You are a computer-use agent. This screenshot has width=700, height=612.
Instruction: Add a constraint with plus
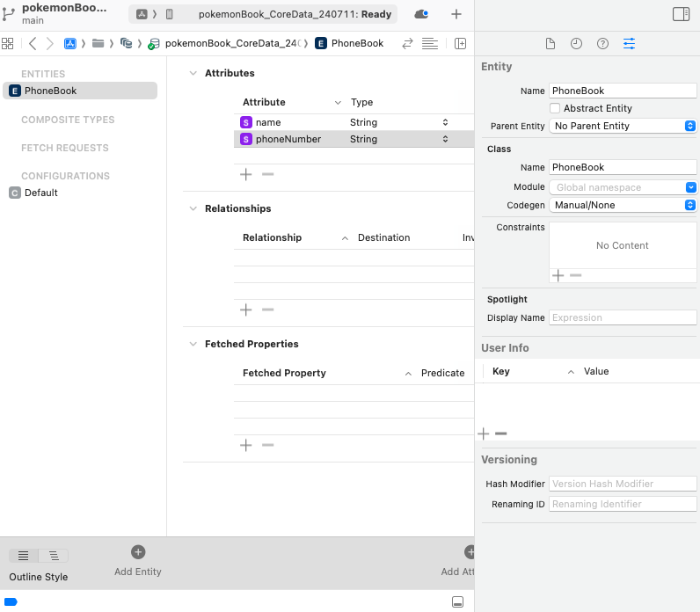point(558,275)
